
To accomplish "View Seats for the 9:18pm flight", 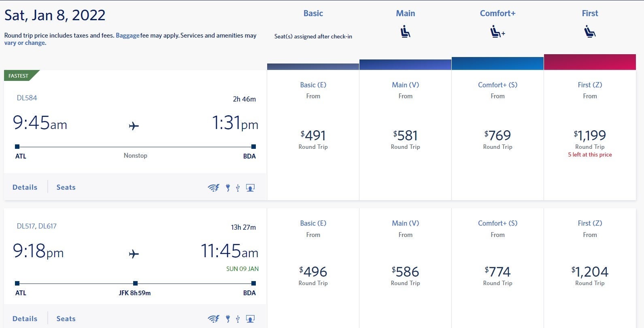I will point(66,319).
